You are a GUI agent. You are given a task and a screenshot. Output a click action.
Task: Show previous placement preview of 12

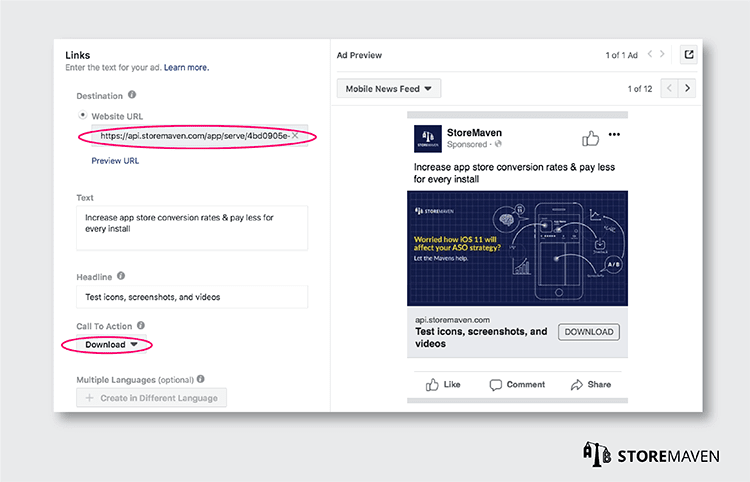[x=669, y=88]
